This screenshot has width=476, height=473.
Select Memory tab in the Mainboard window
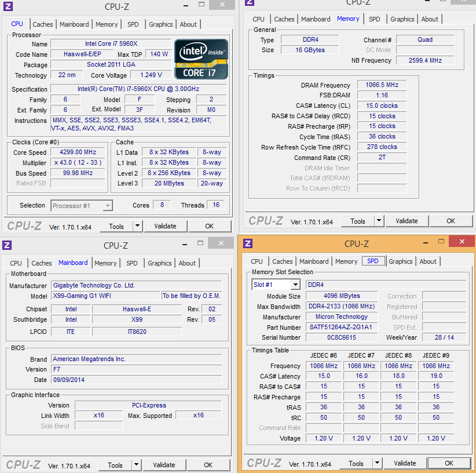coord(105,263)
